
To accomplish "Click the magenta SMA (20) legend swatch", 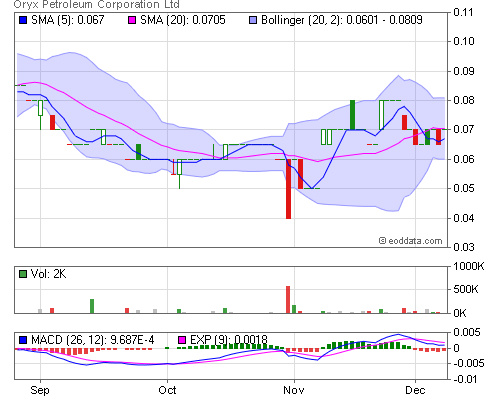I will pos(132,20).
